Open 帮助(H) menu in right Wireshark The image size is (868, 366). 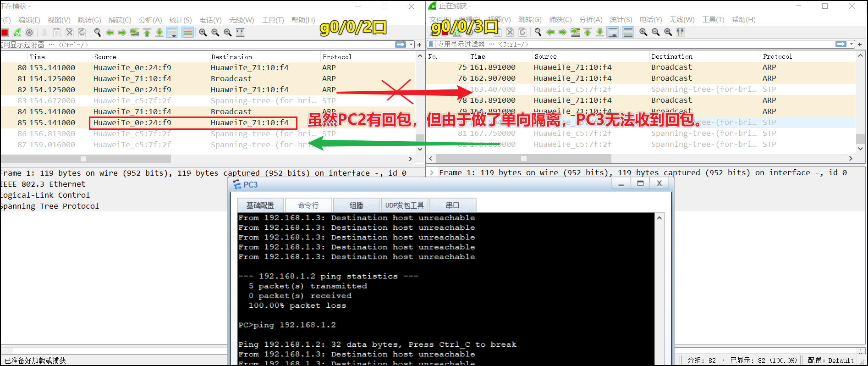743,19
